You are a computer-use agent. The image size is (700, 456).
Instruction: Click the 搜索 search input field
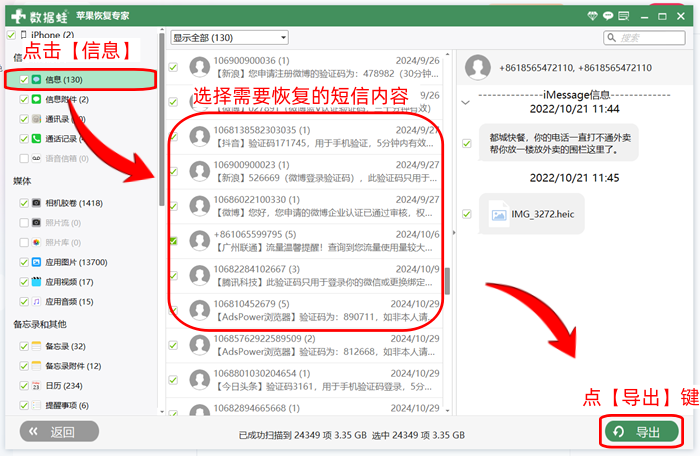644,38
